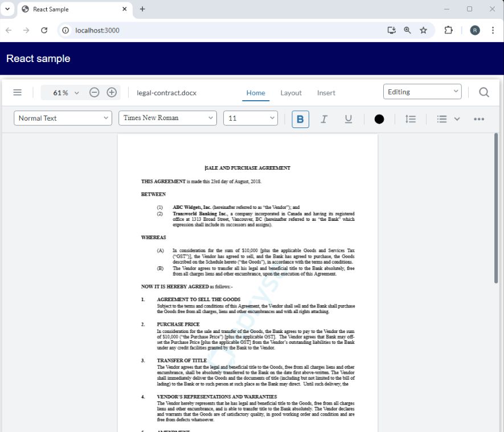Reload the browser page

click(44, 30)
